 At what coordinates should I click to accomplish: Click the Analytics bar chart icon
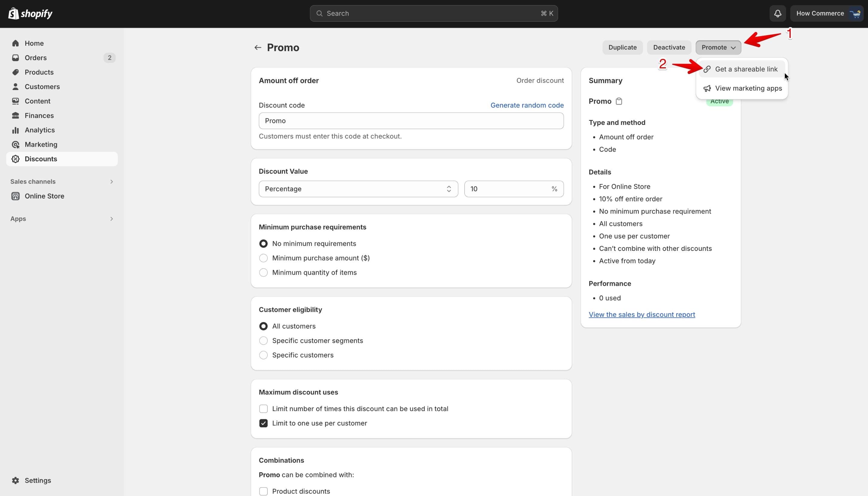pyautogui.click(x=15, y=130)
